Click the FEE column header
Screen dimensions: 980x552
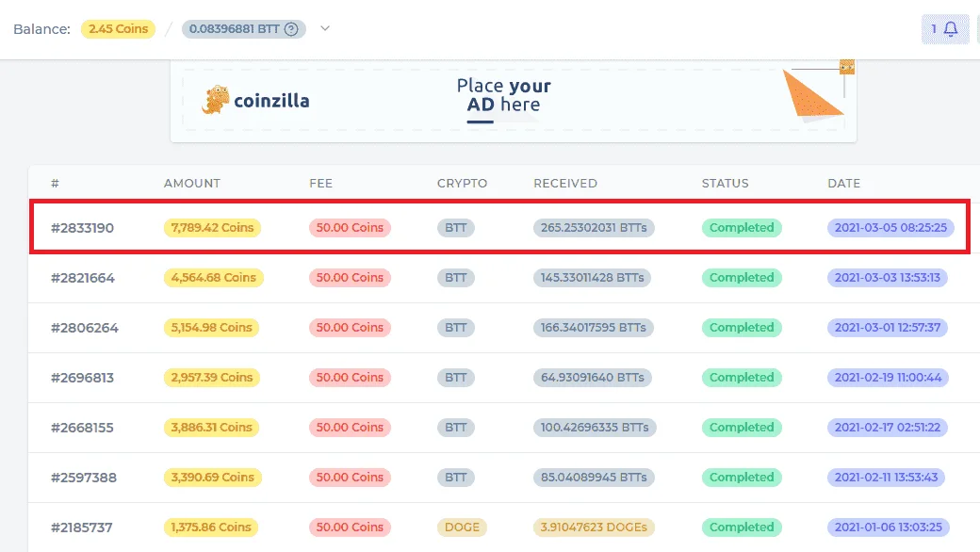tap(320, 183)
